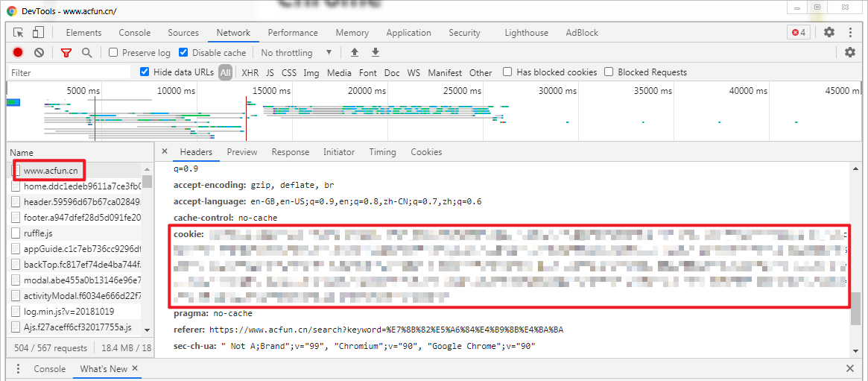The image size is (868, 381).
Task: Close the What's New tab X
Action: point(135,368)
